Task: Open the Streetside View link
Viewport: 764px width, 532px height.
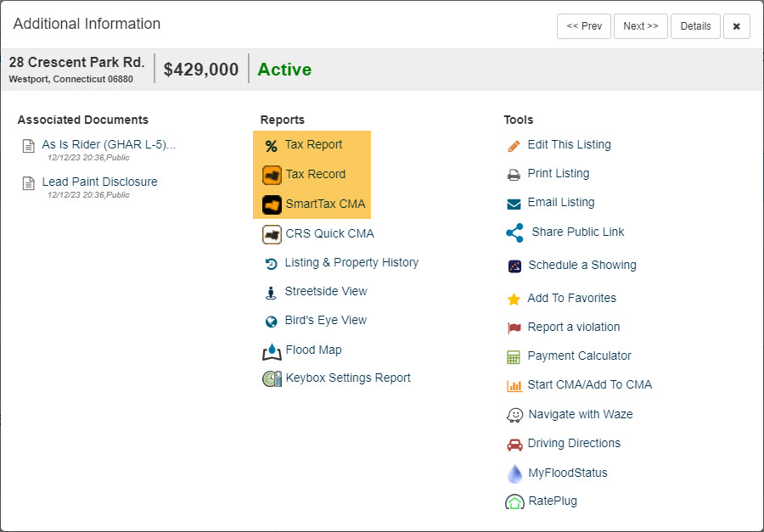Action: 326,291
